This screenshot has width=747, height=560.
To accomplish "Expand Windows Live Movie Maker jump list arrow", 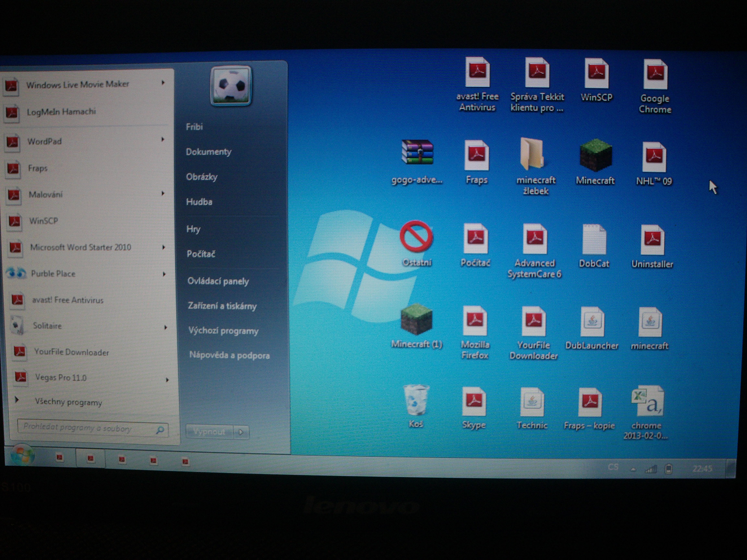I will pyautogui.click(x=163, y=82).
